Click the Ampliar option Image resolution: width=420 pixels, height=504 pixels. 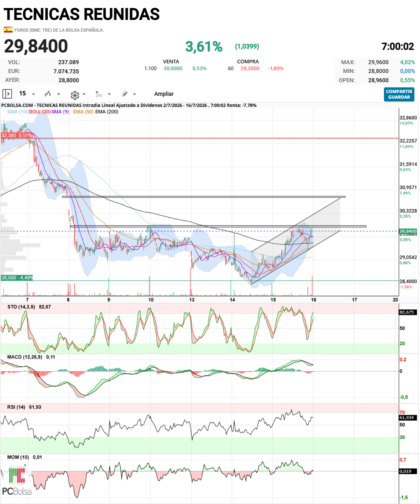click(164, 94)
